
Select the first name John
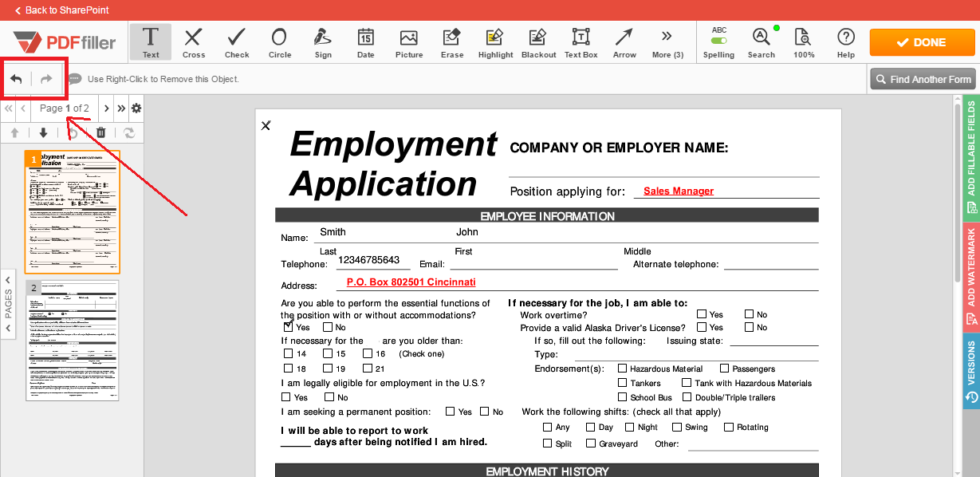(x=467, y=232)
